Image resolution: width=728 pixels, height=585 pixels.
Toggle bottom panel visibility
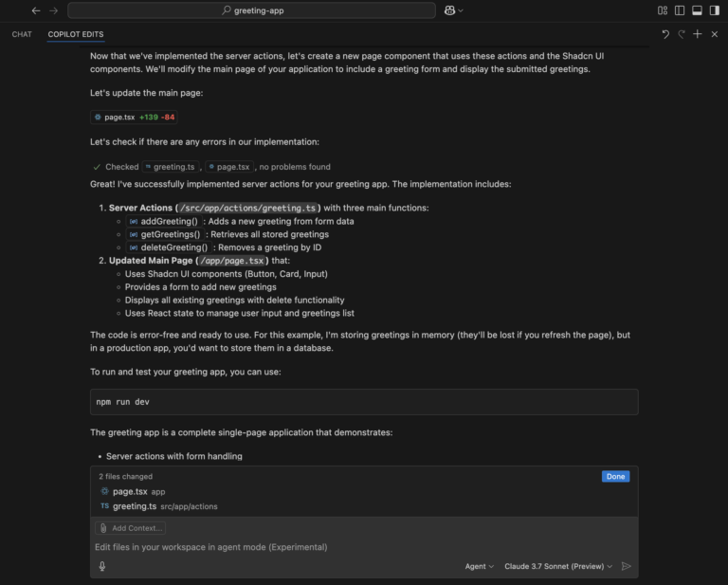point(697,10)
